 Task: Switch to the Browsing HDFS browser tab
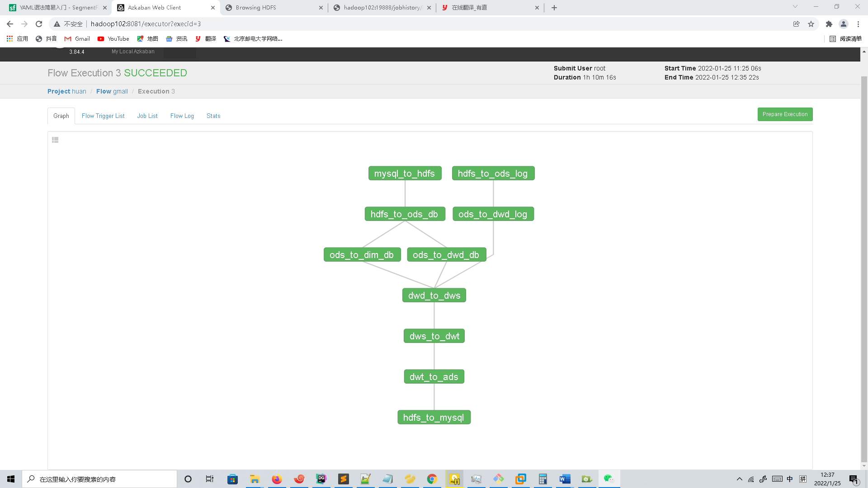[256, 8]
